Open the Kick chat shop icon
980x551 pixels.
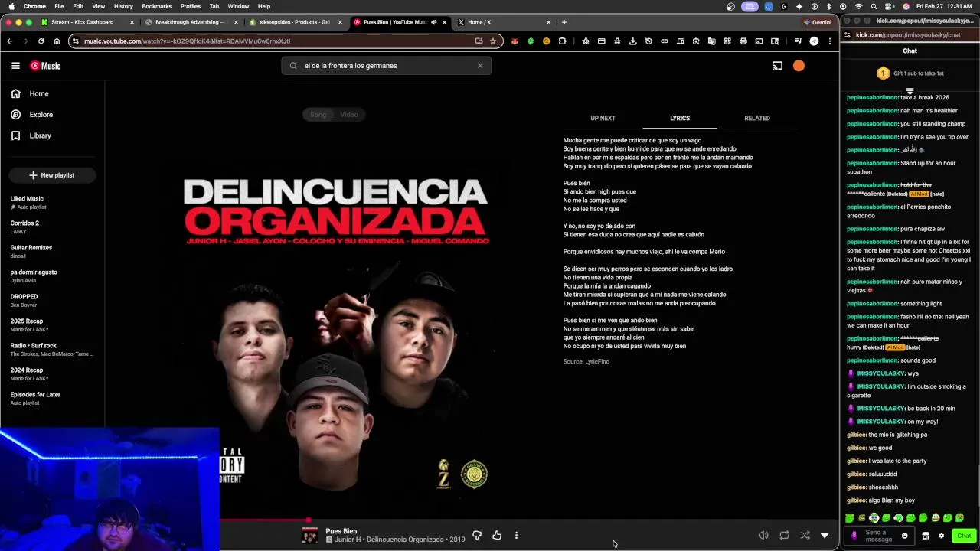pyautogui.click(x=926, y=536)
